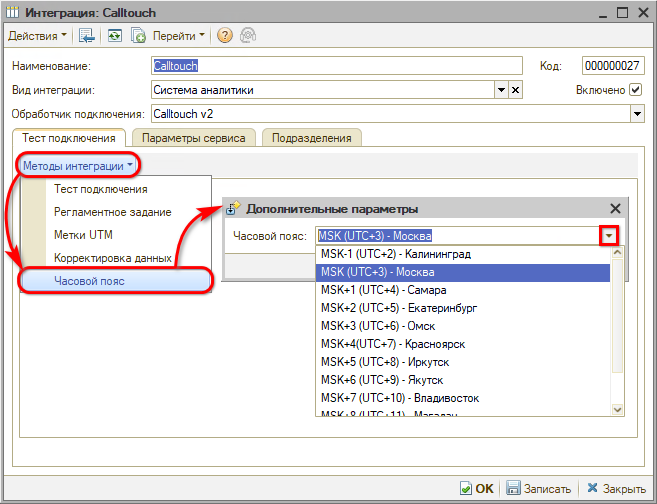Choose MSK+4(UTC+7) - Красноярск

pyautogui.click(x=463, y=344)
